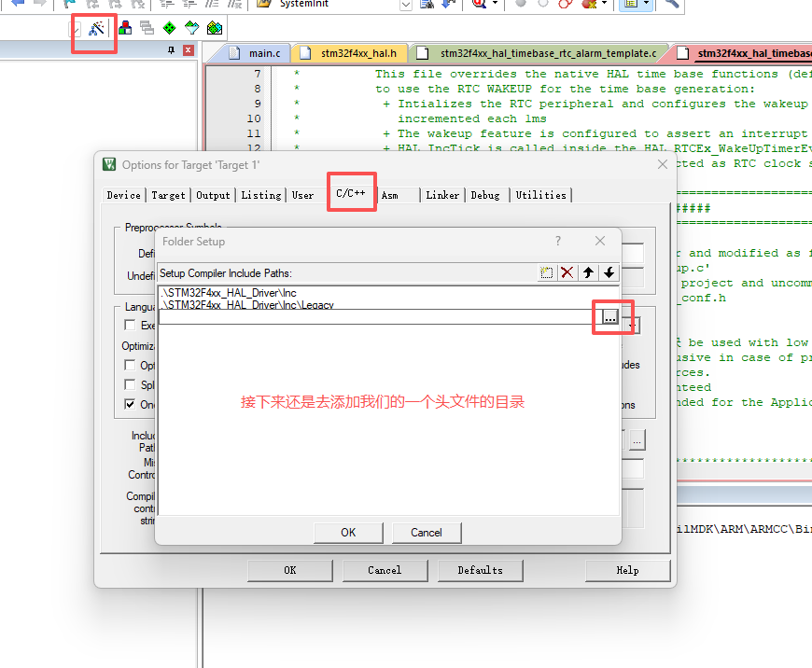The height and width of the screenshot is (668, 812).
Task: Move include path down with down arrow
Action: (x=609, y=272)
